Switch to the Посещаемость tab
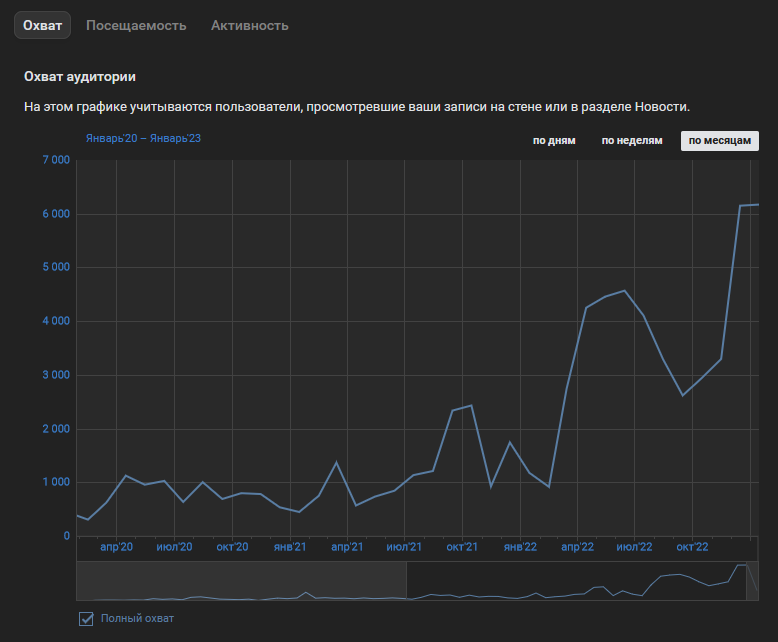 point(136,25)
